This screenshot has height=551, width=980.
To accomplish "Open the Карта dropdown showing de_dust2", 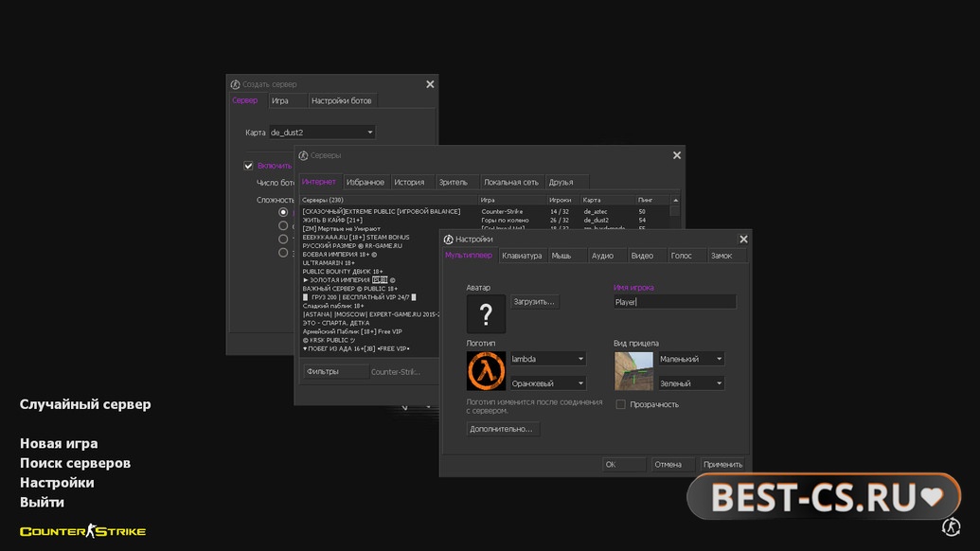I will point(321,133).
